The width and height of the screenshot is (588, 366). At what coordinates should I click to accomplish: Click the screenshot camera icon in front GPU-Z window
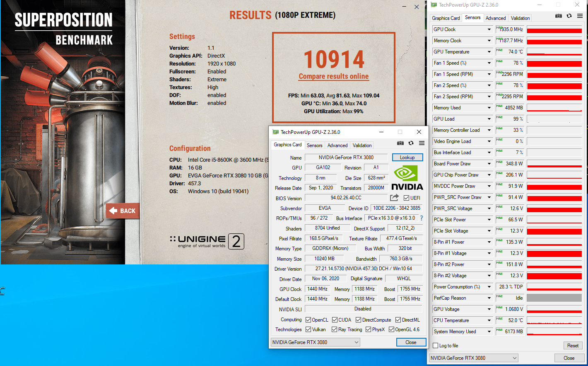[400, 143]
